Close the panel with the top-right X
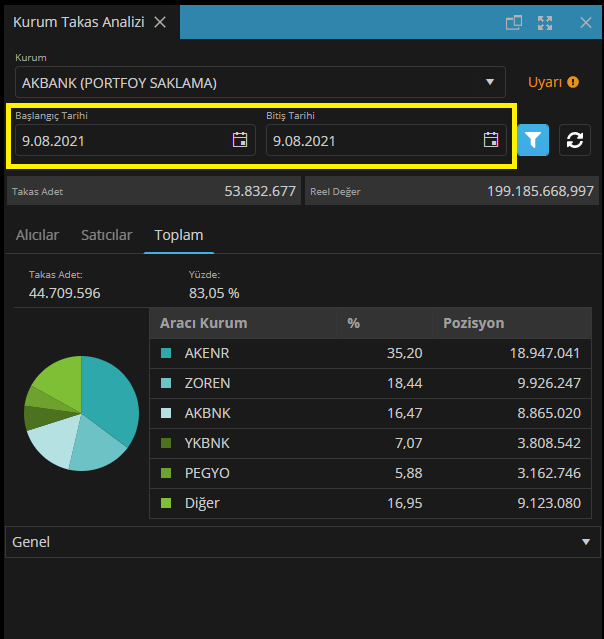The width and height of the screenshot is (604, 639). (x=586, y=23)
